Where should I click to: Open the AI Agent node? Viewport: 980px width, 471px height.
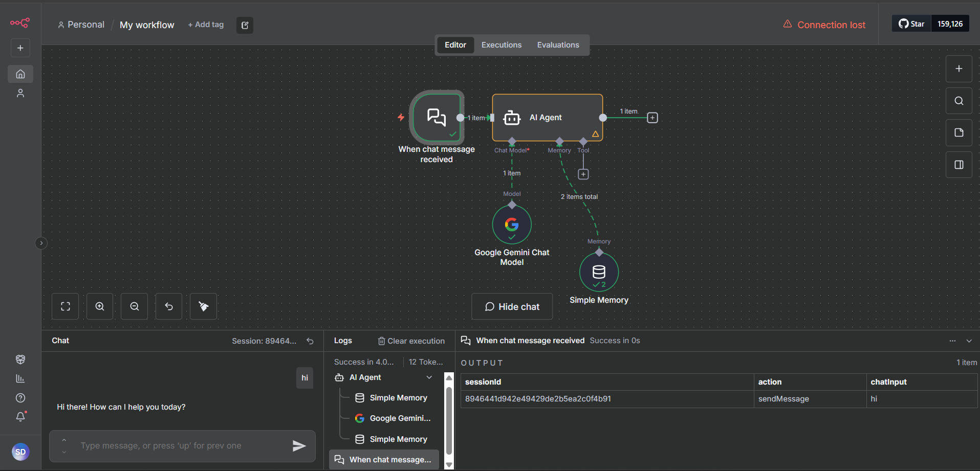pos(547,117)
